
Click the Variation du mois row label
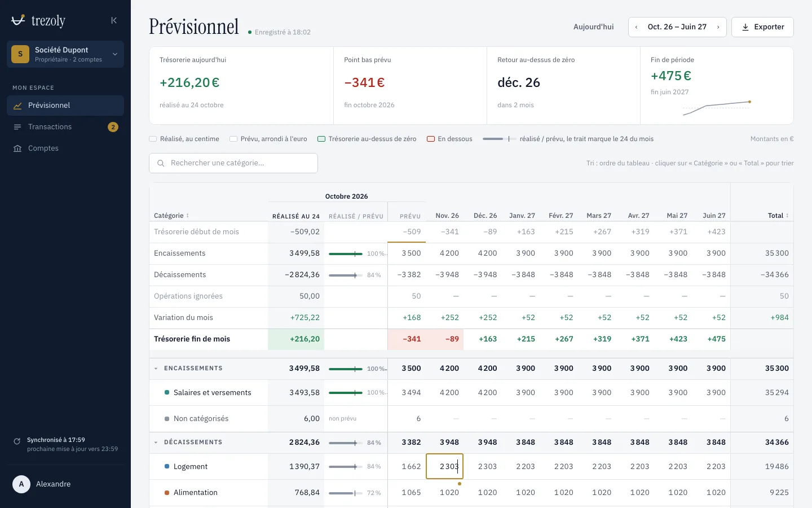pyautogui.click(x=183, y=318)
